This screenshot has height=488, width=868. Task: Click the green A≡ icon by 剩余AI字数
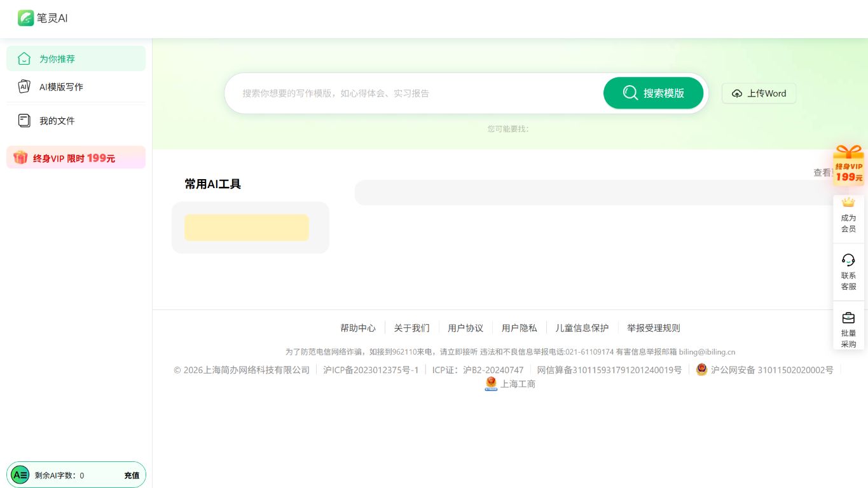pyautogui.click(x=20, y=475)
